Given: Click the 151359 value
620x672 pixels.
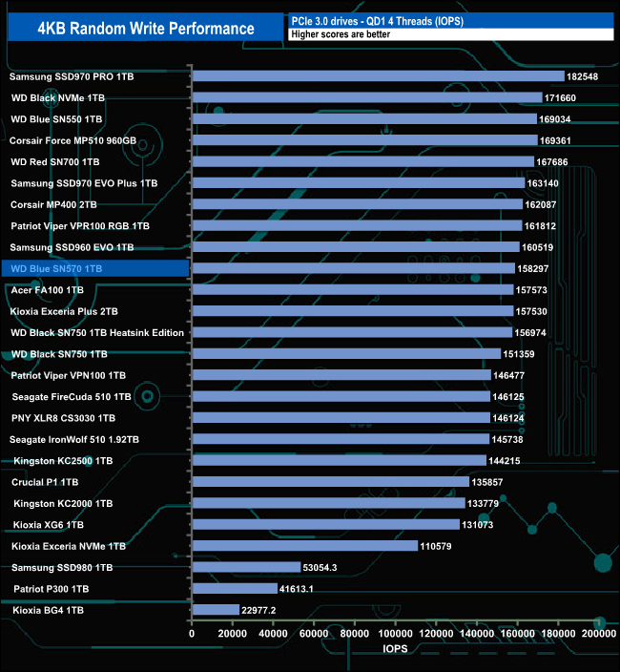Looking at the screenshot, I should click(x=519, y=354).
